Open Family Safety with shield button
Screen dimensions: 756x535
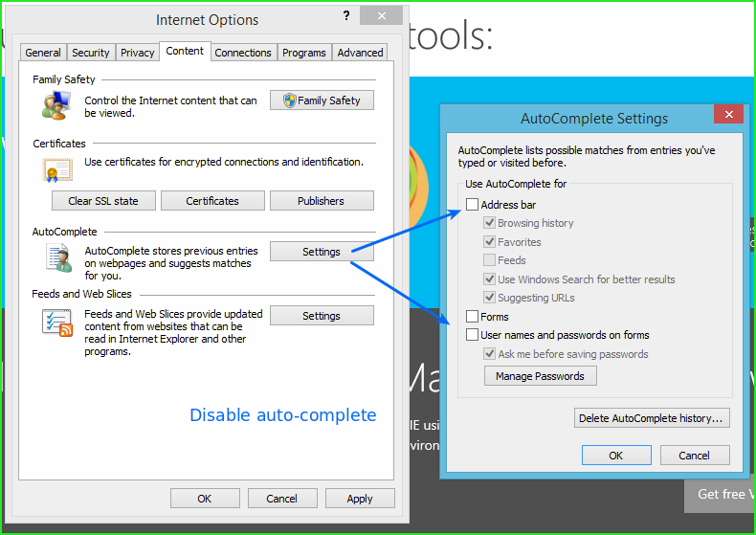tap(322, 100)
